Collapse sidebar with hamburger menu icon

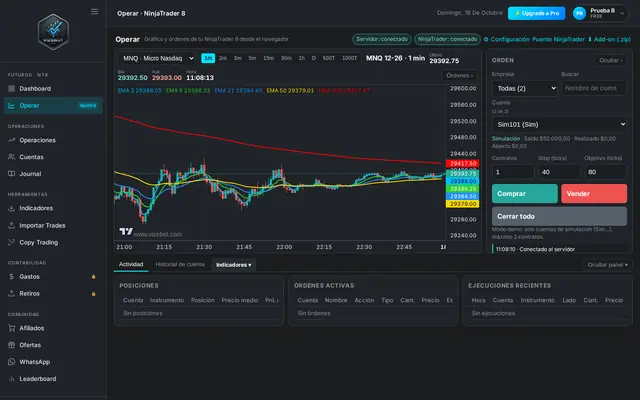pos(94,11)
